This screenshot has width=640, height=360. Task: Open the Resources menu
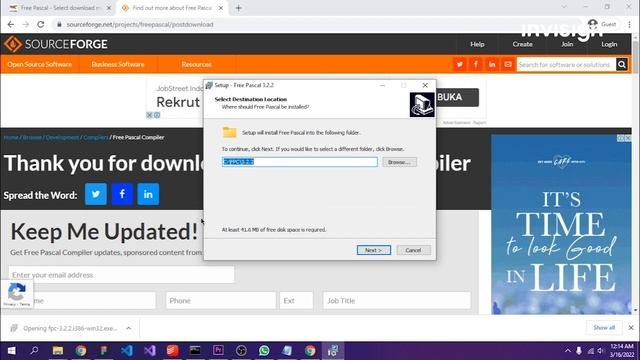click(197, 64)
